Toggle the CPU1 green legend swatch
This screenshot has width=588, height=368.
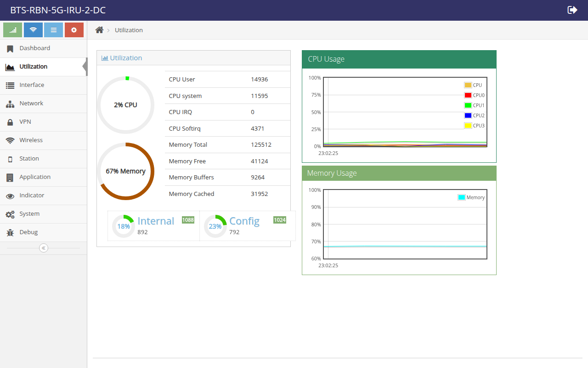coord(468,105)
